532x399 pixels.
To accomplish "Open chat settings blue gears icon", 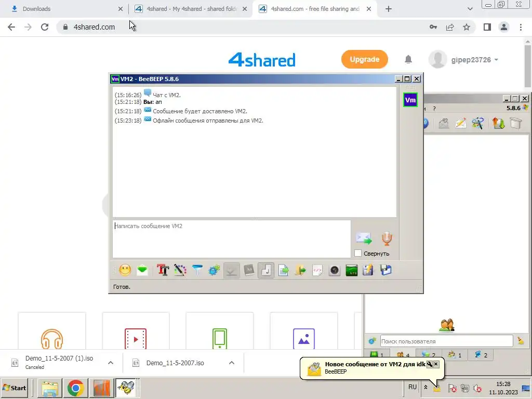I will (214, 270).
